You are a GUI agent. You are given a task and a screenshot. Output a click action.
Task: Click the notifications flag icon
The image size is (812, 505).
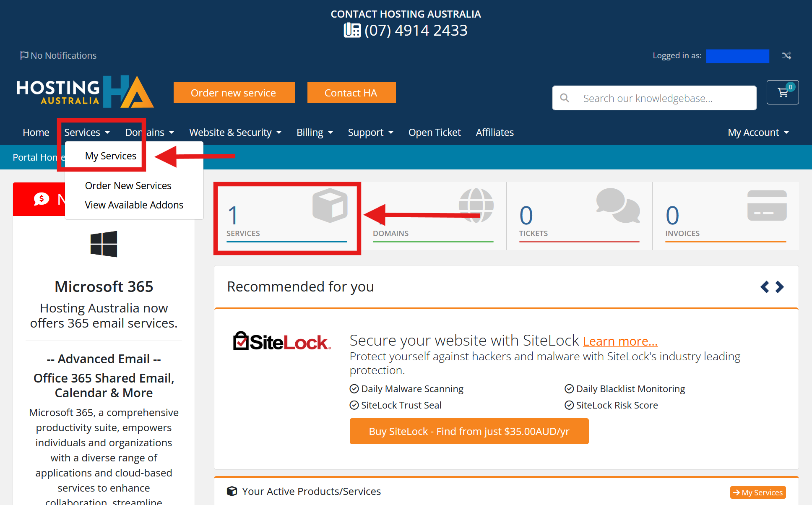pyautogui.click(x=24, y=55)
